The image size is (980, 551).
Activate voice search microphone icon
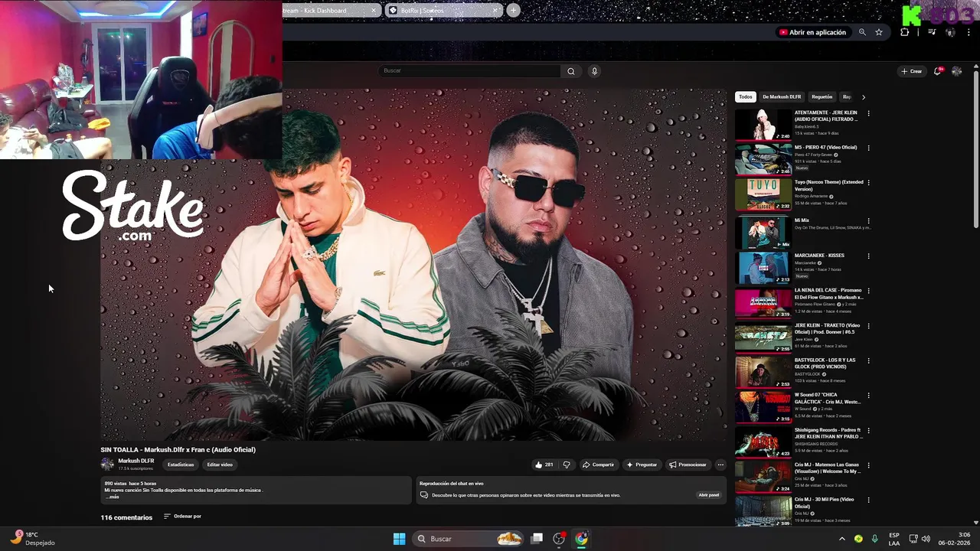[x=594, y=71]
